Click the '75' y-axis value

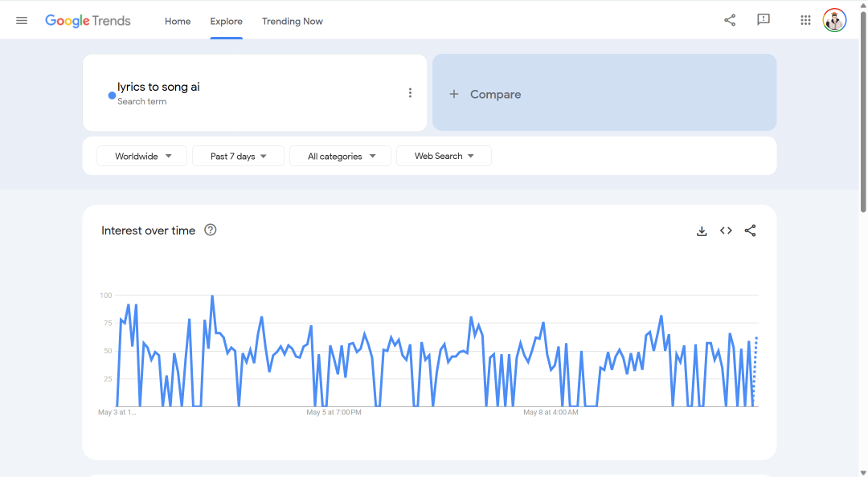coord(108,323)
